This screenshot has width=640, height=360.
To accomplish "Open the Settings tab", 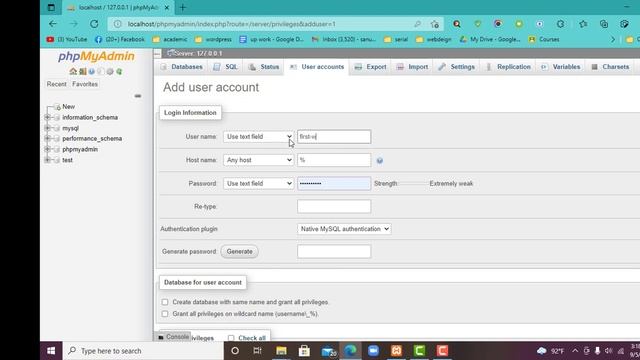I will pyautogui.click(x=457, y=67).
